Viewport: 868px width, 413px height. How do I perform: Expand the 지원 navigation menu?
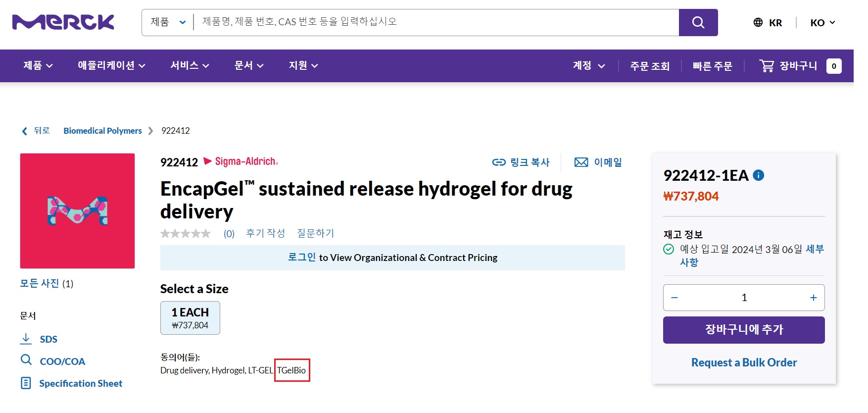[x=303, y=66]
